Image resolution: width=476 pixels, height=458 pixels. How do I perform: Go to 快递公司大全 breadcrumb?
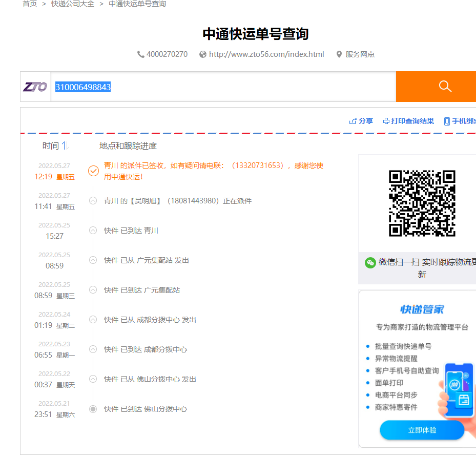[x=73, y=4]
